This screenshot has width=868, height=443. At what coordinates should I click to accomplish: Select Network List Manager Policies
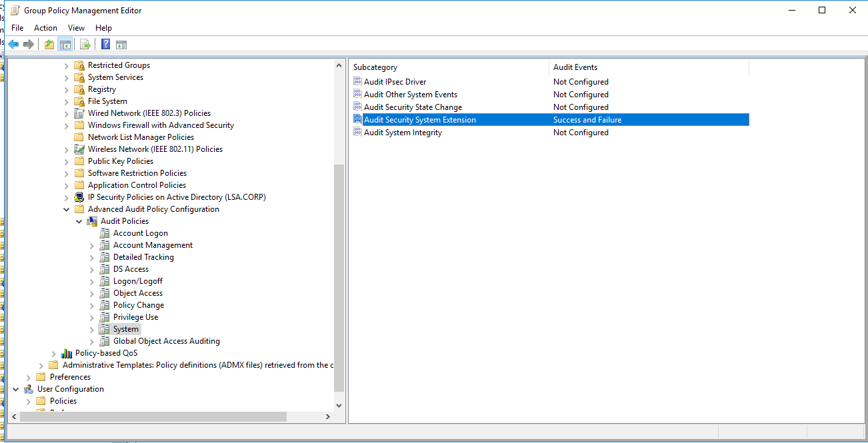coord(141,137)
